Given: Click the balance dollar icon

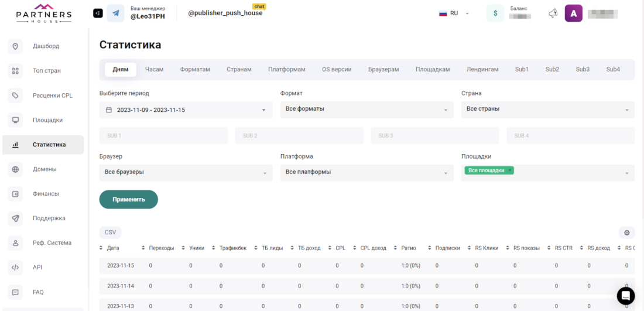Looking at the screenshot, I should 495,13.
